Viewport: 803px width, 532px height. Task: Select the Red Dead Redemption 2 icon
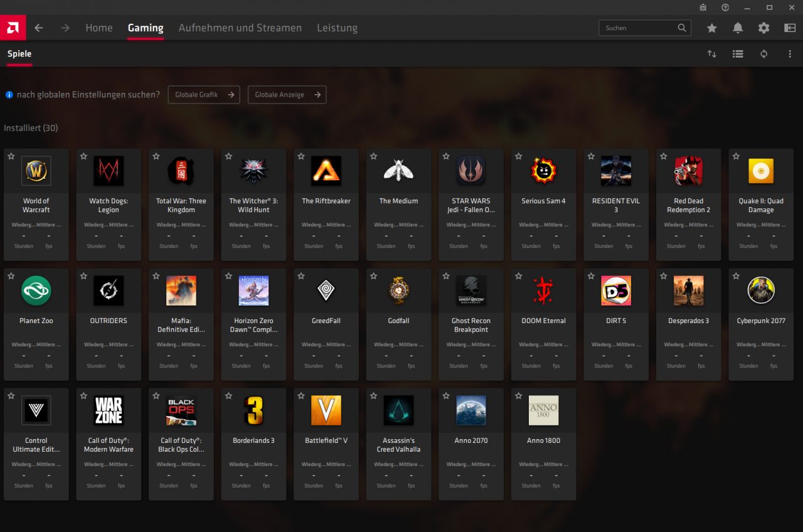tap(689, 171)
